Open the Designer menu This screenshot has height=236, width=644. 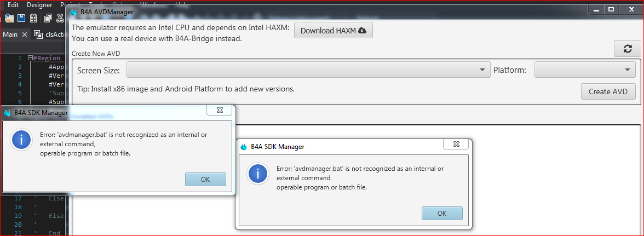point(39,5)
